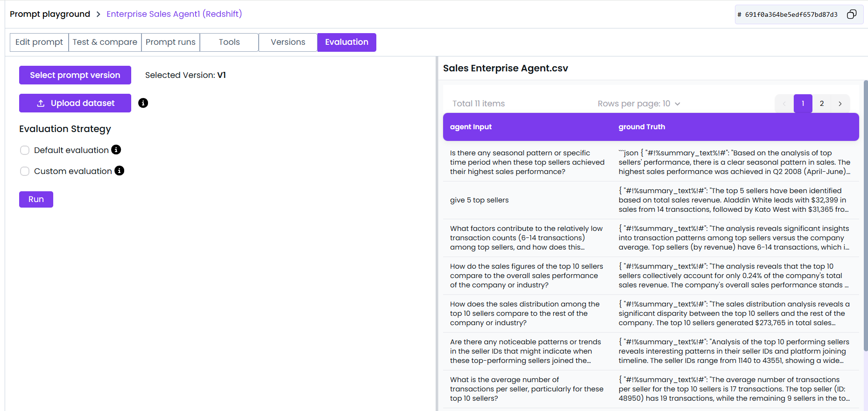Open info icon for Custom evaluation
Image resolution: width=868 pixels, height=411 pixels.
120,171
